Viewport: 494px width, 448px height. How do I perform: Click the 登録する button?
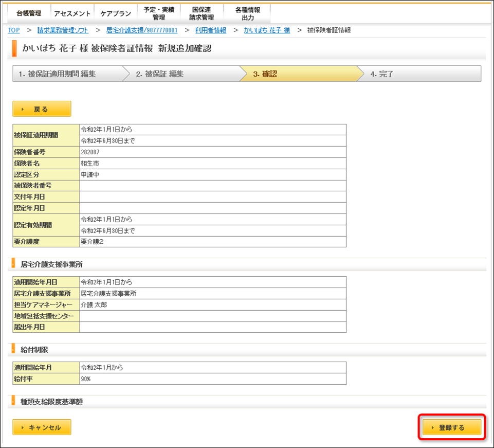coord(452,427)
